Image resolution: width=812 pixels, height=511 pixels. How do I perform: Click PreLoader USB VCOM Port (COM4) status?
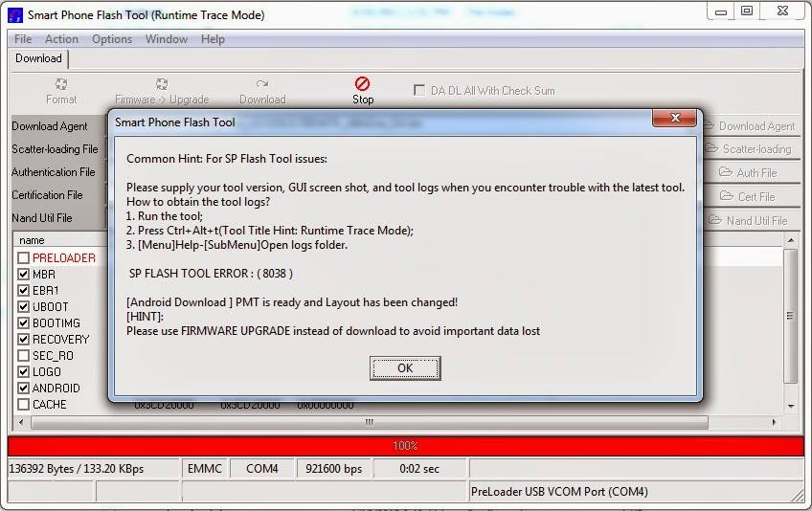(x=559, y=491)
